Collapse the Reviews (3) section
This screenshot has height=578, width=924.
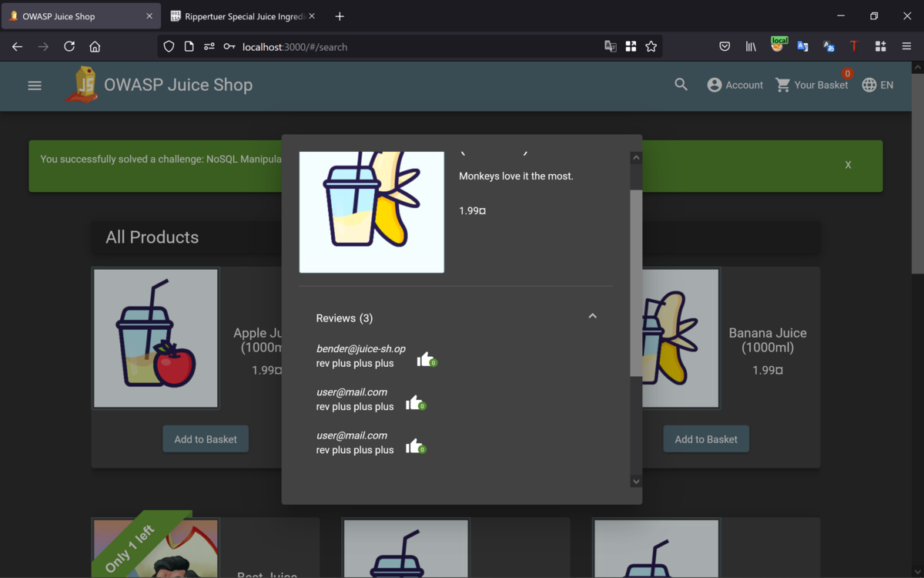coord(592,316)
